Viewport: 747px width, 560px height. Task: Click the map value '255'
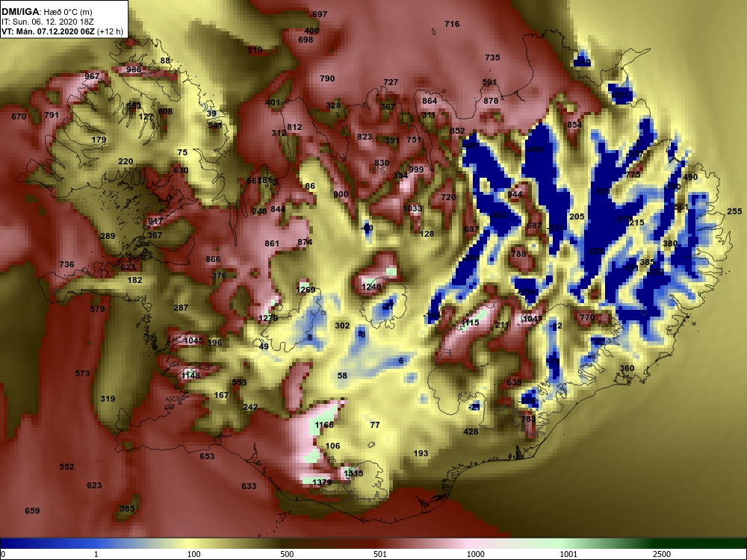[x=734, y=211]
